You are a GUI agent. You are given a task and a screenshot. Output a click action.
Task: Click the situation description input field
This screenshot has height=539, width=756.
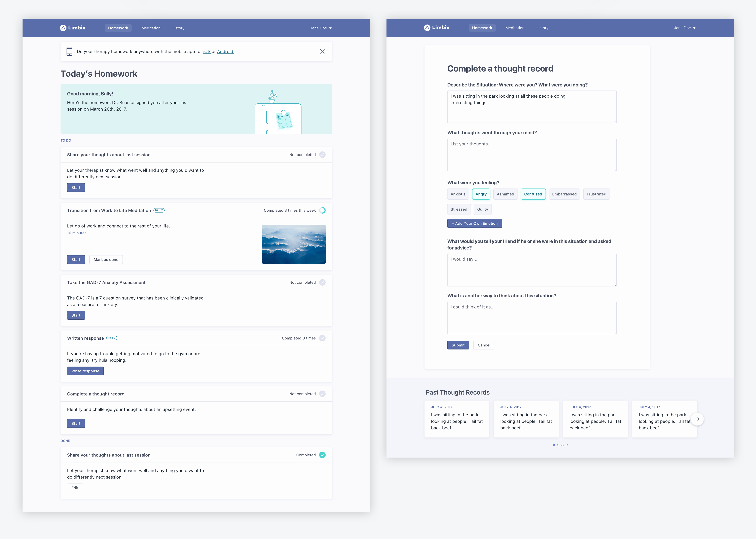click(532, 107)
